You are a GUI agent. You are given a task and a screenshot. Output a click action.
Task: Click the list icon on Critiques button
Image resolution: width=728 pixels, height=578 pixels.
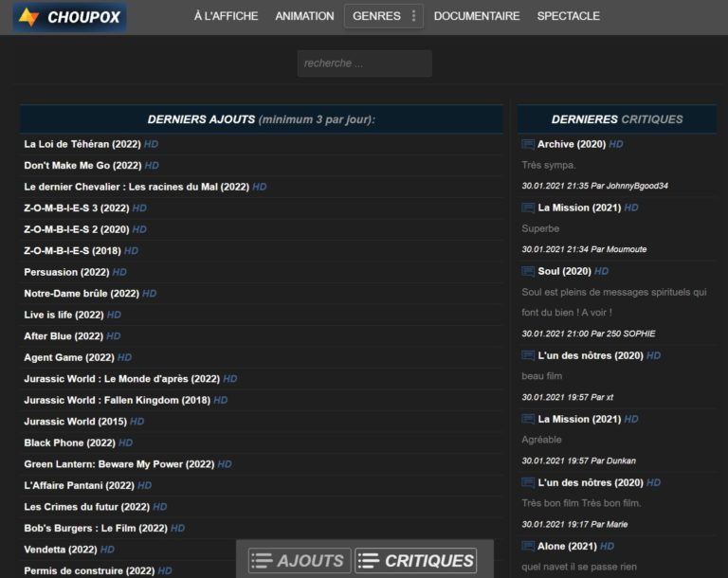[x=370, y=561]
